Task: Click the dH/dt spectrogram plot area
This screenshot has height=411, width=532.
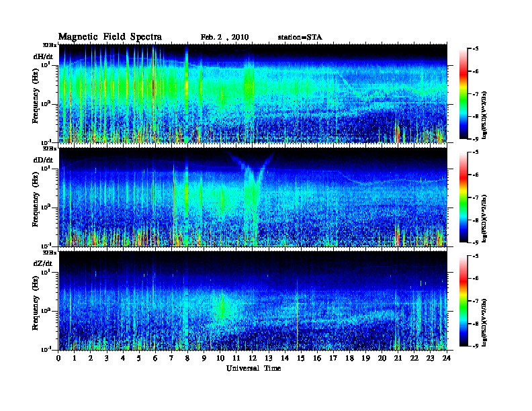Action: 253,93
